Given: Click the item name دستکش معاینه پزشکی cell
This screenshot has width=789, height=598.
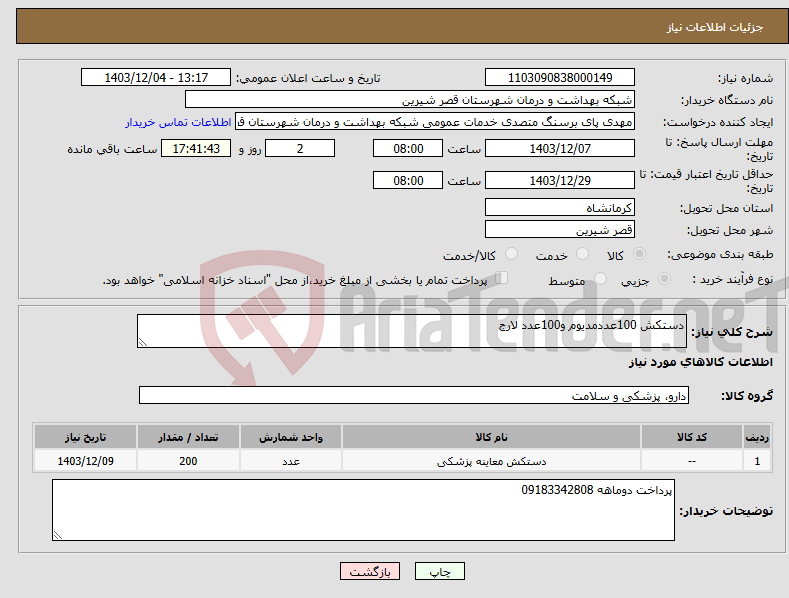Looking at the screenshot, I should pyautogui.click(x=491, y=461).
